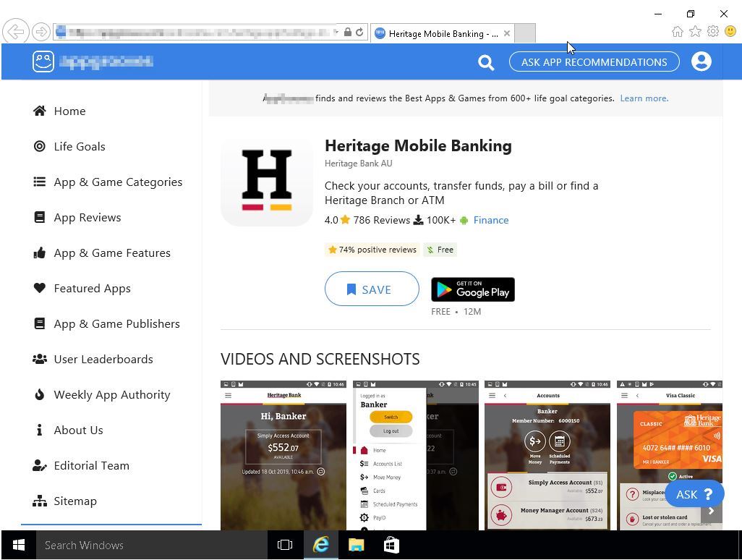Click the flame Weekly Authority icon
The width and height of the screenshot is (742, 560).
click(40, 395)
